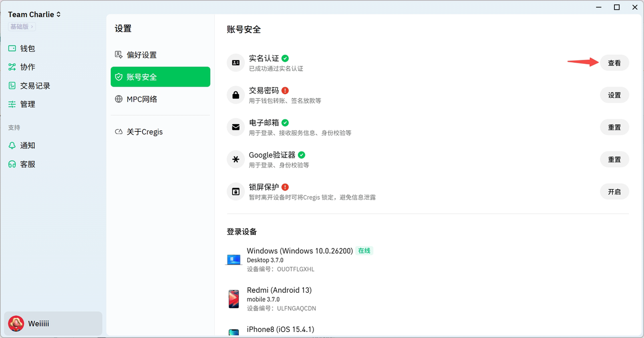The height and width of the screenshot is (338, 644).
Task: Click the wallet icon in sidebar
Action: 12,49
